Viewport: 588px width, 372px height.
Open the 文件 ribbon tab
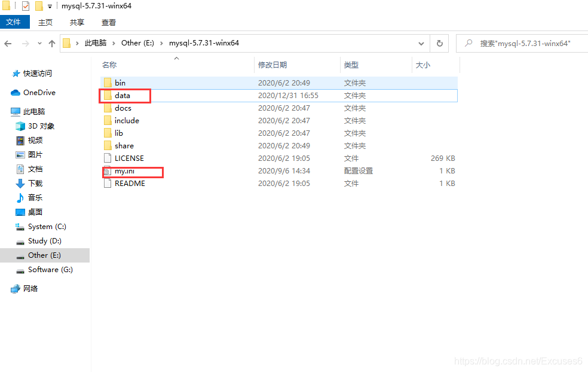[14, 22]
